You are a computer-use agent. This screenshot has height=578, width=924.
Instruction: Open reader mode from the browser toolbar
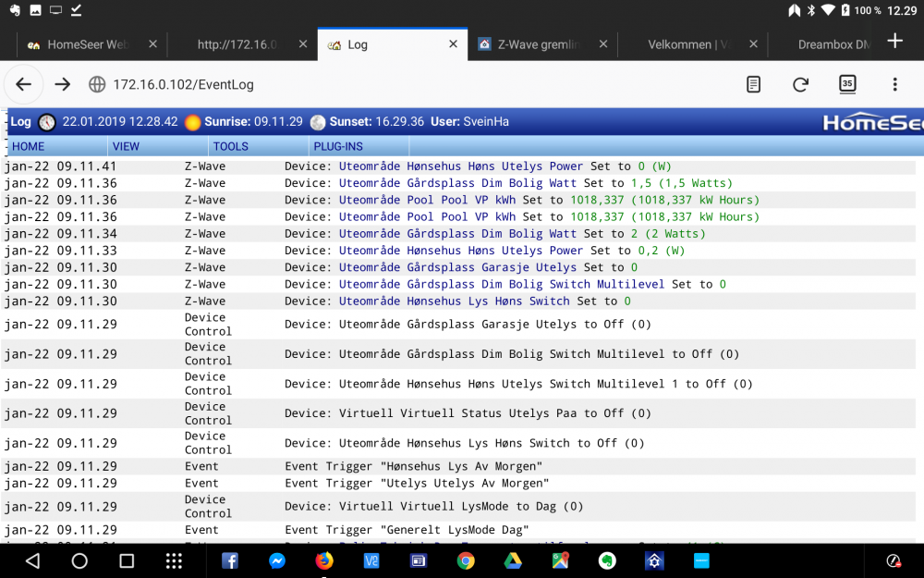coord(753,83)
